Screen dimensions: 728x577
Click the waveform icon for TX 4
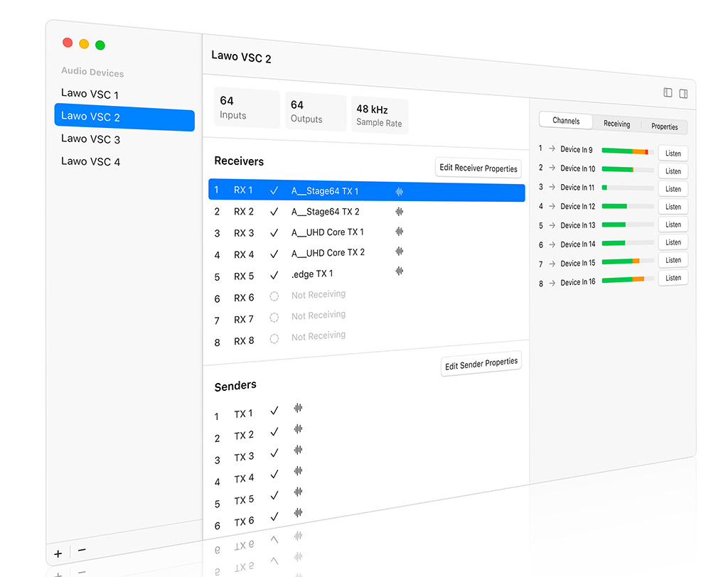pos(298,470)
